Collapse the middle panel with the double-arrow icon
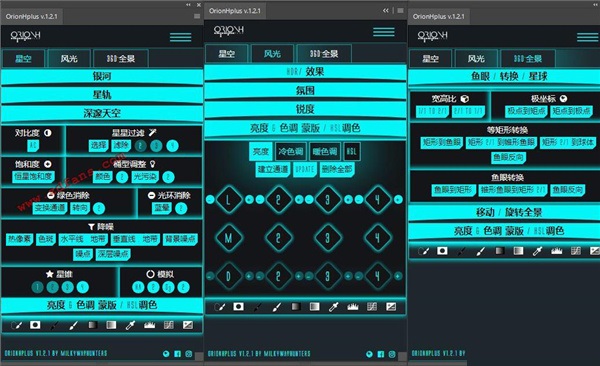The image size is (600, 366). click(x=386, y=10)
